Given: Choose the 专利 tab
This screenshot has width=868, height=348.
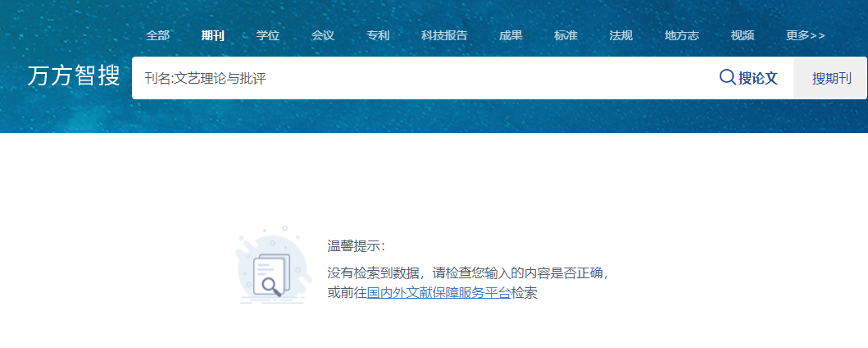Looking at the screenshot, I should click(378, 35).
